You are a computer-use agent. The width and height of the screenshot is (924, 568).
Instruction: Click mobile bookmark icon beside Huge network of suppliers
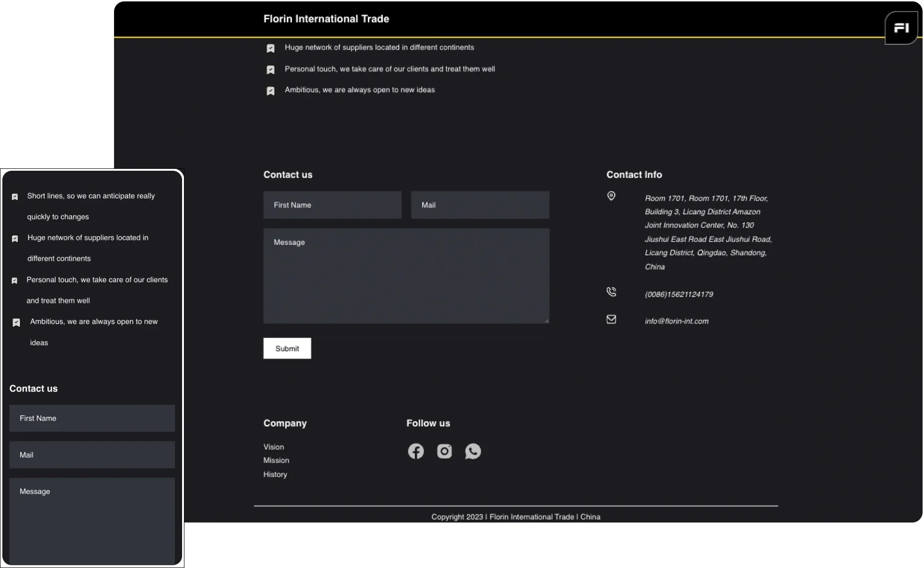pyautogui.click(x=15, y=239)
